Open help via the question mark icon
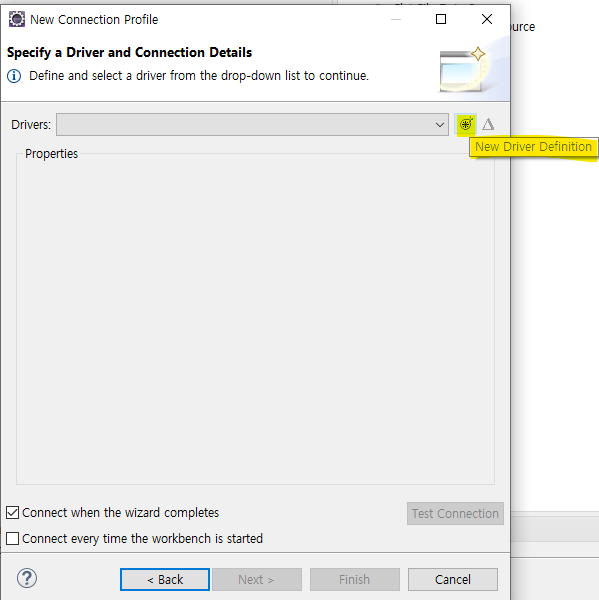The width and height of the screenshot is (599, 600). [x=27, y=578]
